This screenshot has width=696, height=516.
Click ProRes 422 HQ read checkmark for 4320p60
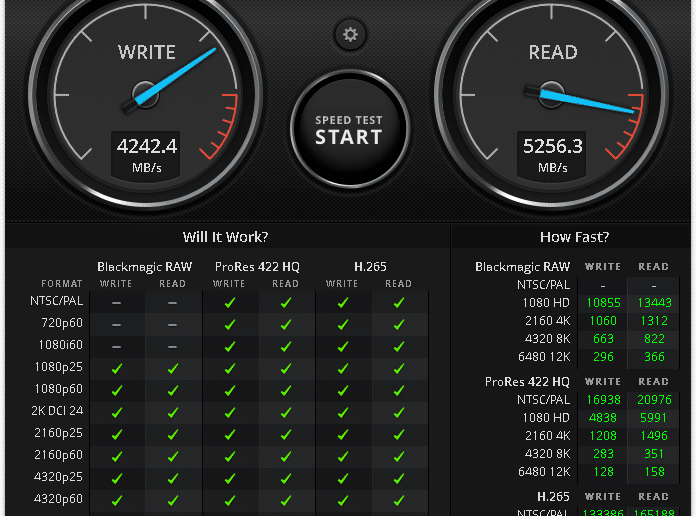coord(286,500)
